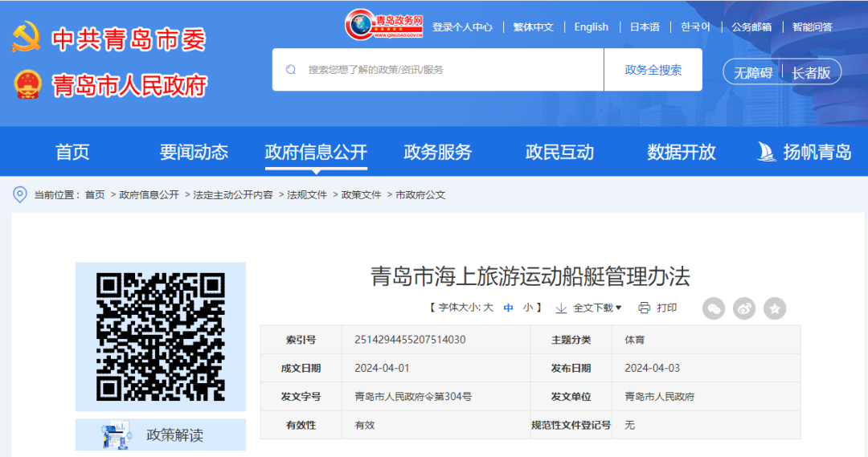Set font size to 大
This screenshot has height=457, width=868.
tap(488, 308)
